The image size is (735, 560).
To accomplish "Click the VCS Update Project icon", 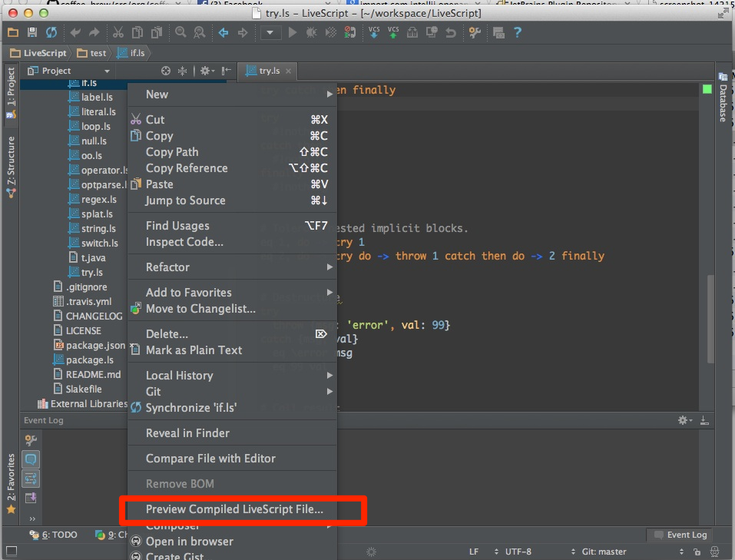I will 374,32.
